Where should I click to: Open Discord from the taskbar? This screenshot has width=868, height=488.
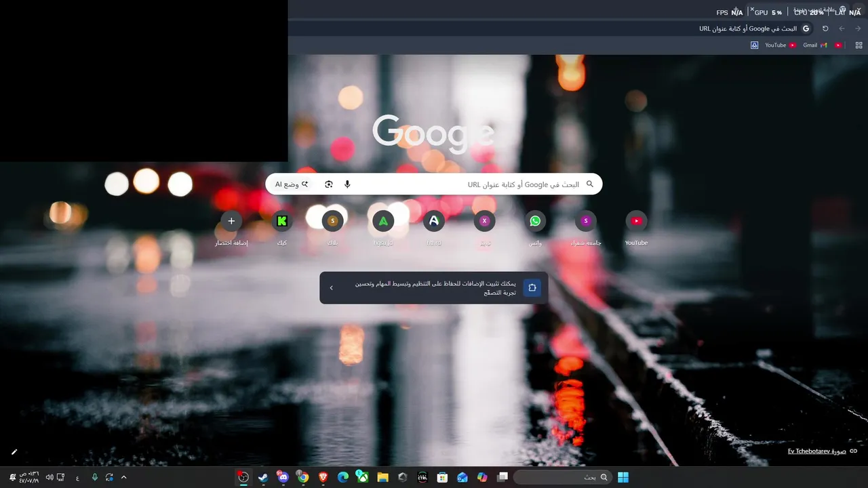[283, 477]
